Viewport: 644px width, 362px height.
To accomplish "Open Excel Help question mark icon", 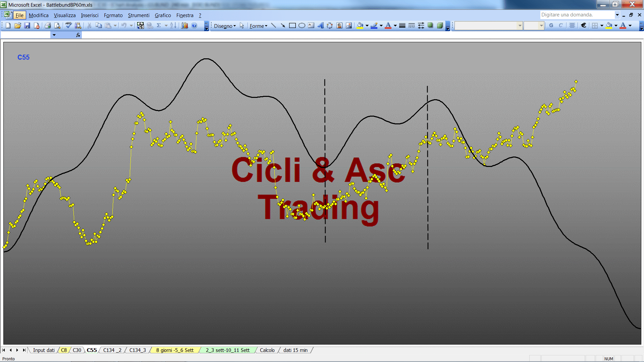I will tap(194, 25).
